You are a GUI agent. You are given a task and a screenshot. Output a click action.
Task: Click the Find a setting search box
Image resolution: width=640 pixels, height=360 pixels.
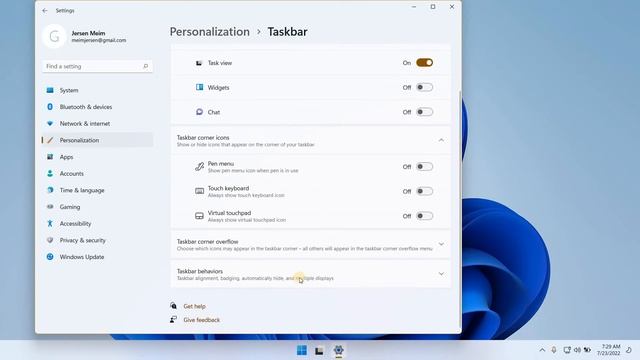tap(97, 66)
